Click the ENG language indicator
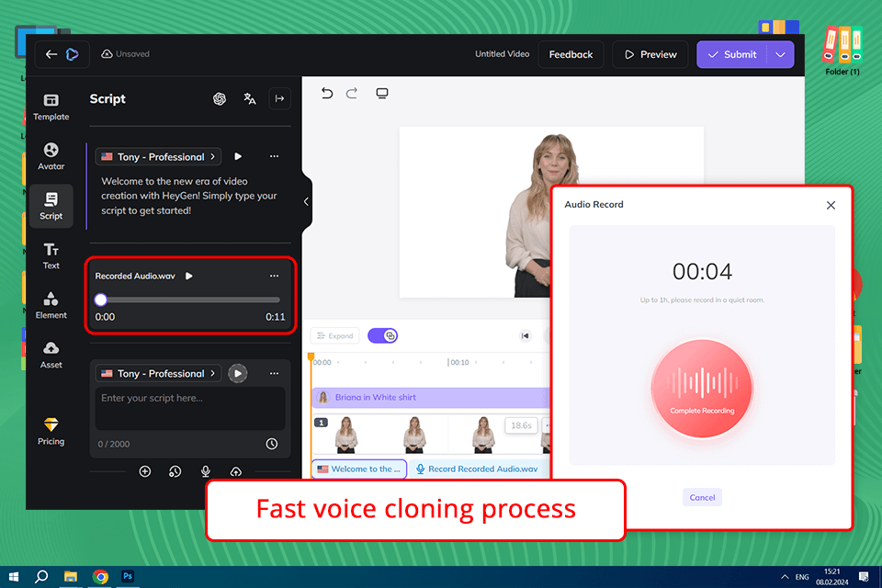882x588 pixels. click(802, 577)
